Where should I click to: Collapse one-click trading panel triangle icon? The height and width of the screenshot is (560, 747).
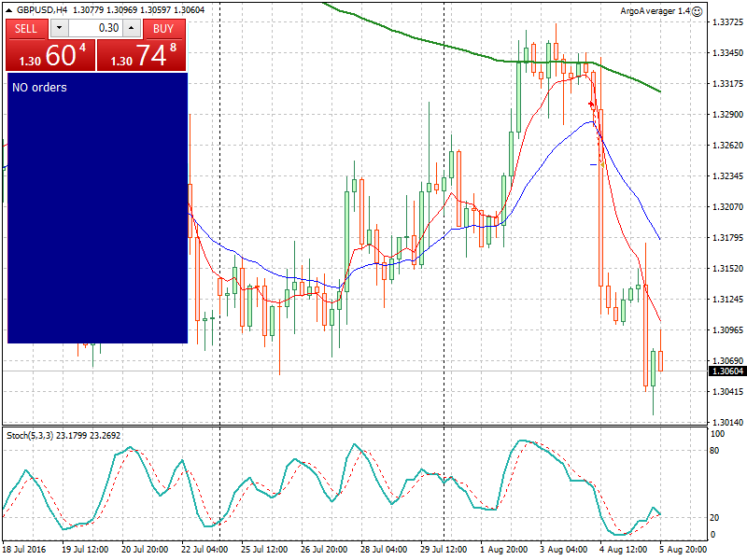click(8, 9)
